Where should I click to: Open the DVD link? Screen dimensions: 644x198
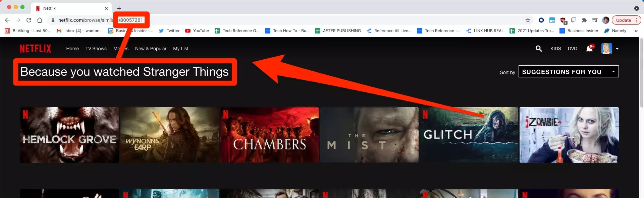click(573, 49)
